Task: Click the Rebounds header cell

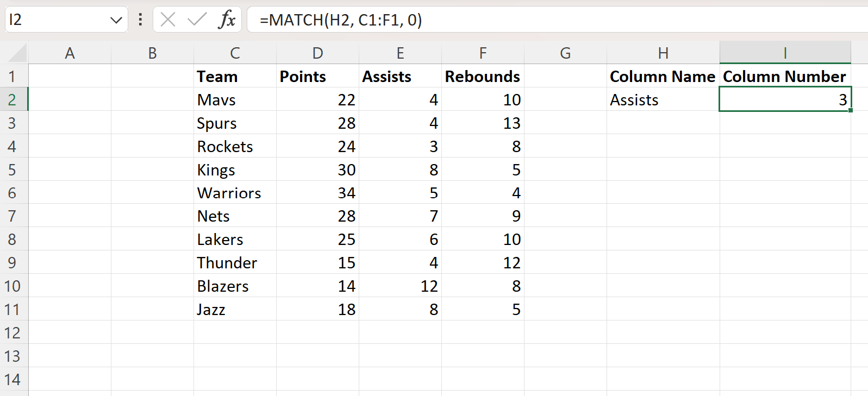Action: tap(483, 77)
